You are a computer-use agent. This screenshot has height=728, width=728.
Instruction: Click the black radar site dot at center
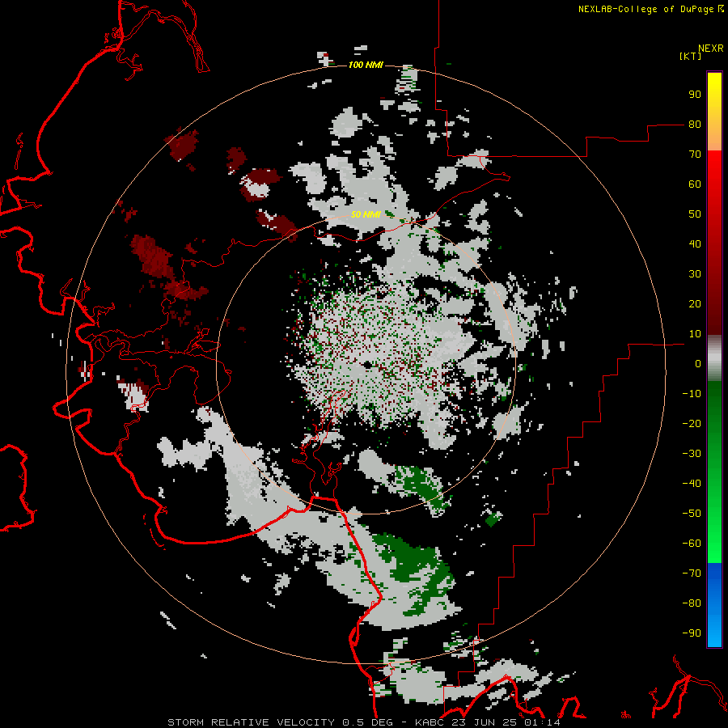[x=367, y=365]
